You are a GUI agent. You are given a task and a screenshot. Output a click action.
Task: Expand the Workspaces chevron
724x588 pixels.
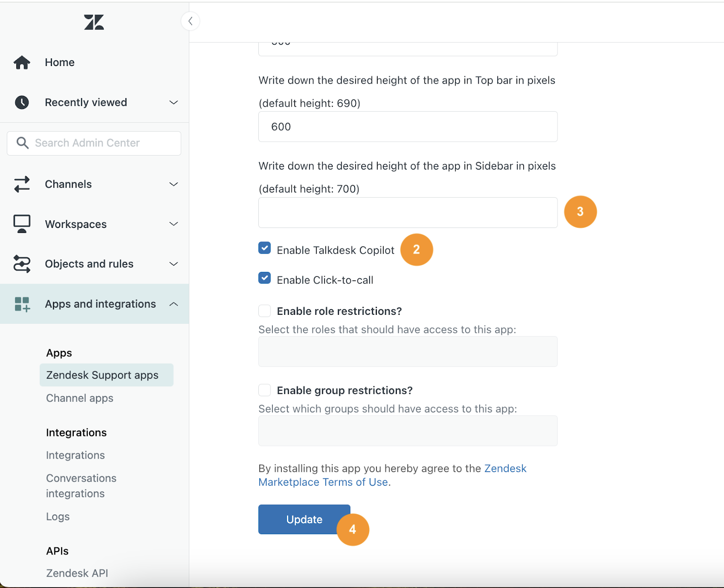click(x=174, y=224)
